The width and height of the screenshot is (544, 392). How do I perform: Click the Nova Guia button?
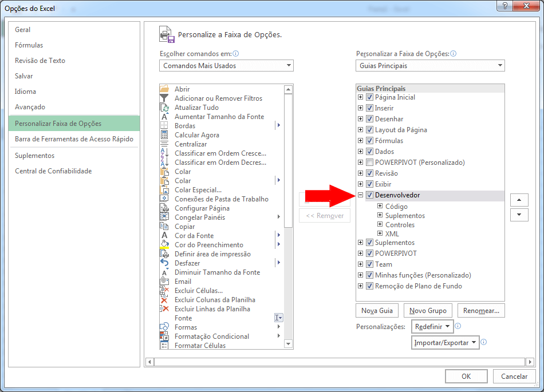tap(377, 311)
